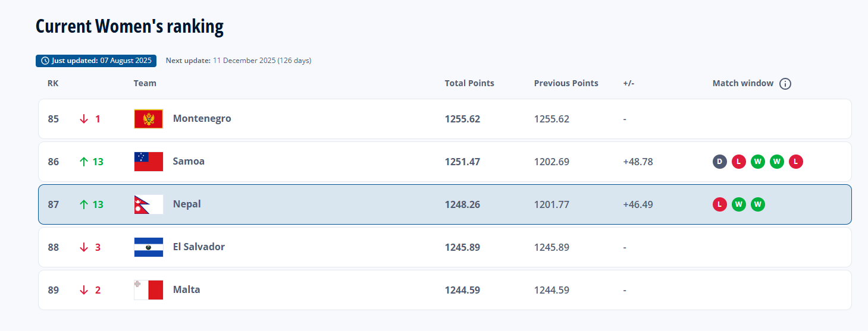Click the RK column header
868x331 pixels.
pyautogui.click(x=53, y=83)
